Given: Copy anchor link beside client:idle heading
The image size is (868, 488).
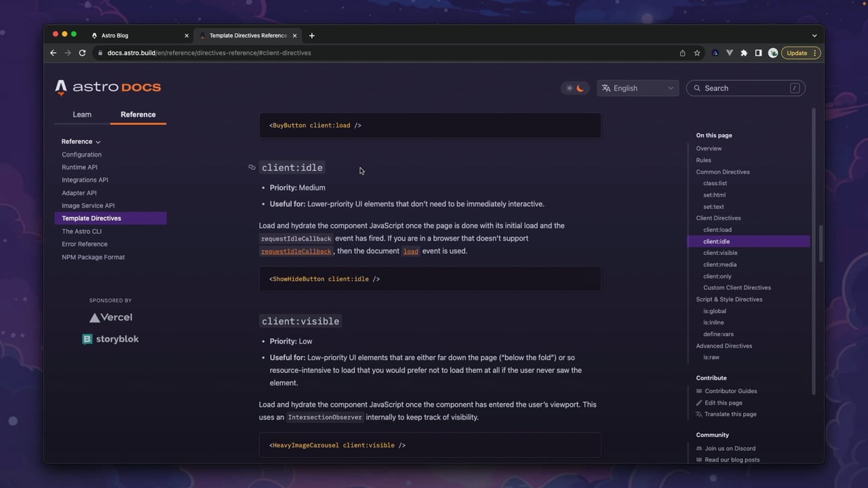Looking at the screenshot, I should coord(252,167).
